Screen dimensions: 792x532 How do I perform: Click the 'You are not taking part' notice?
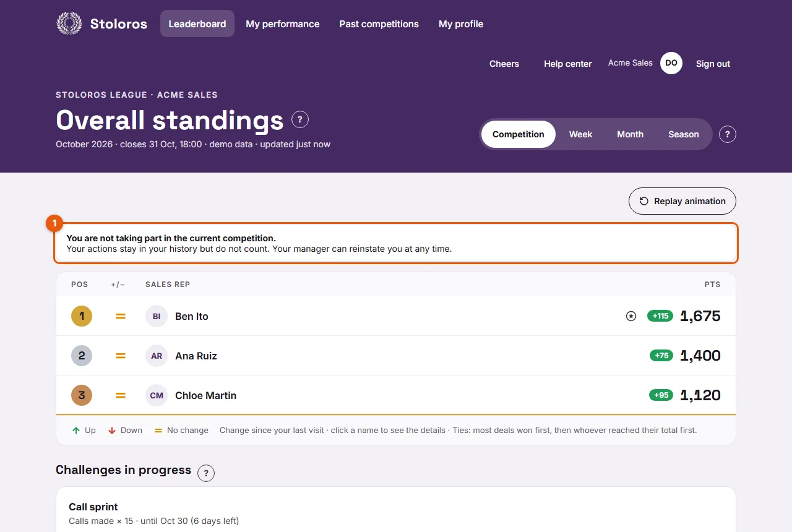coord(396,243)
